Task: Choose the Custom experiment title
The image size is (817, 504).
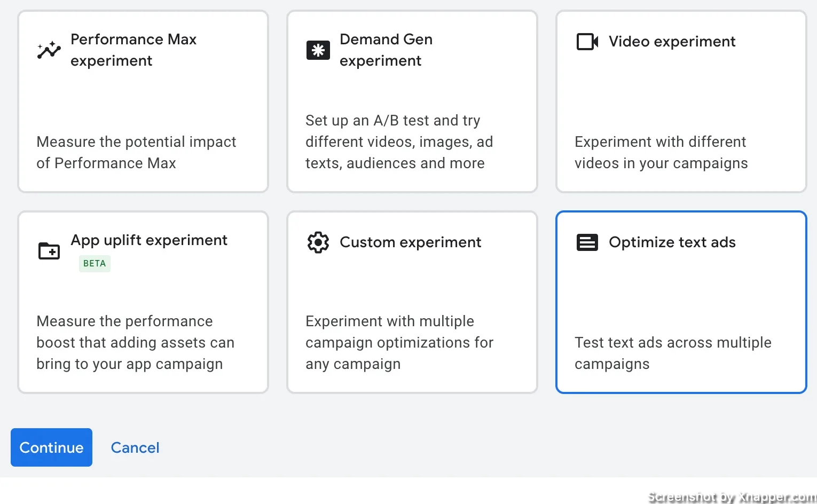Action: pos(410,242)
